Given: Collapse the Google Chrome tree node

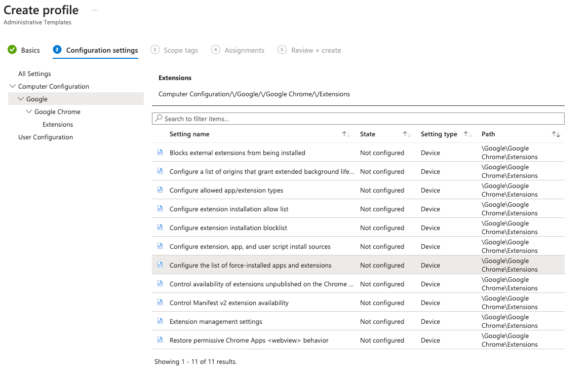Looking at the screenshot, I should (29, 111).
